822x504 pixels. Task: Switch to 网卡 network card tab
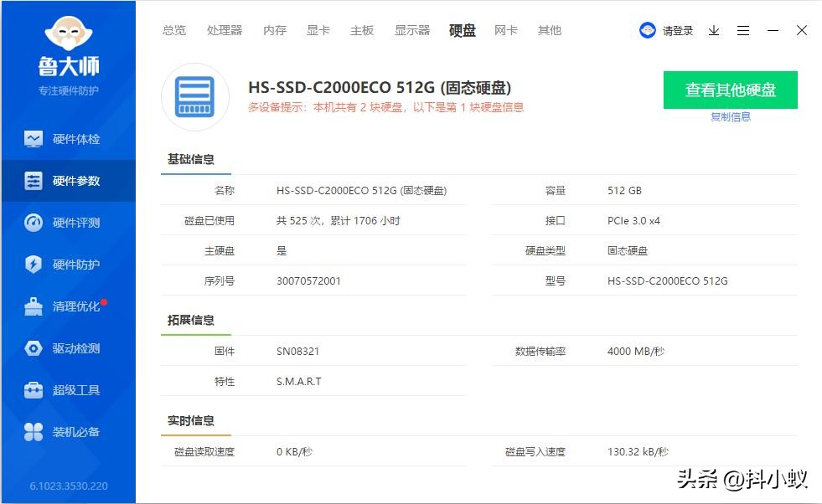point(506,30)
